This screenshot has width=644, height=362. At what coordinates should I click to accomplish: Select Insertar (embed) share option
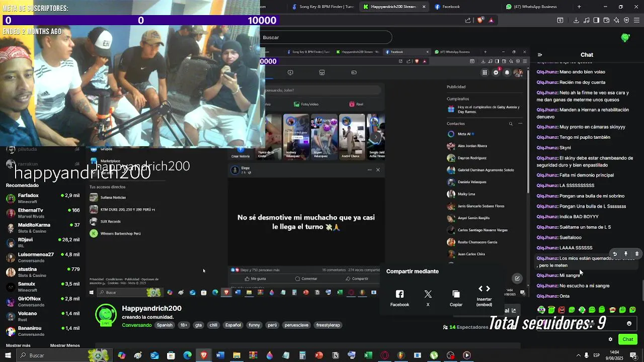tap(484, 296)
